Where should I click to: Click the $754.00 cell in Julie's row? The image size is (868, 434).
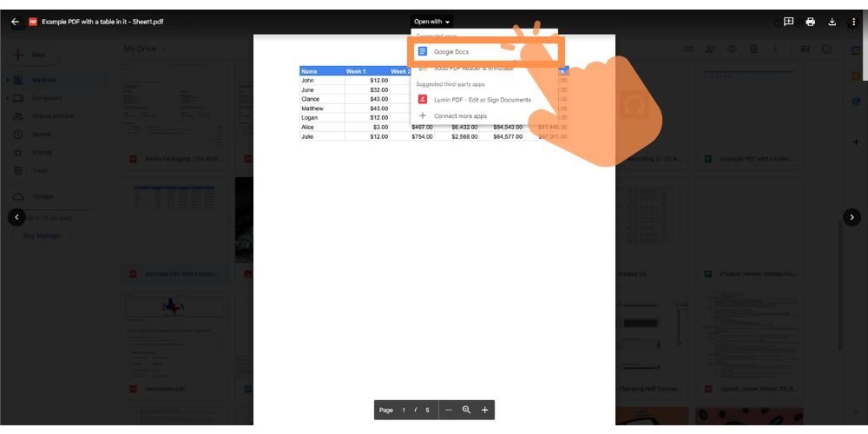click(412, 137)
